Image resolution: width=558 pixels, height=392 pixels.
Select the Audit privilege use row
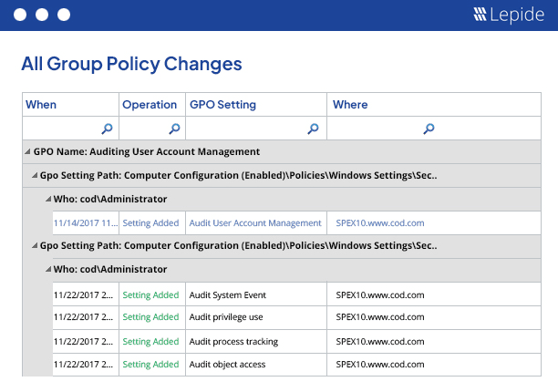(225, 317)
